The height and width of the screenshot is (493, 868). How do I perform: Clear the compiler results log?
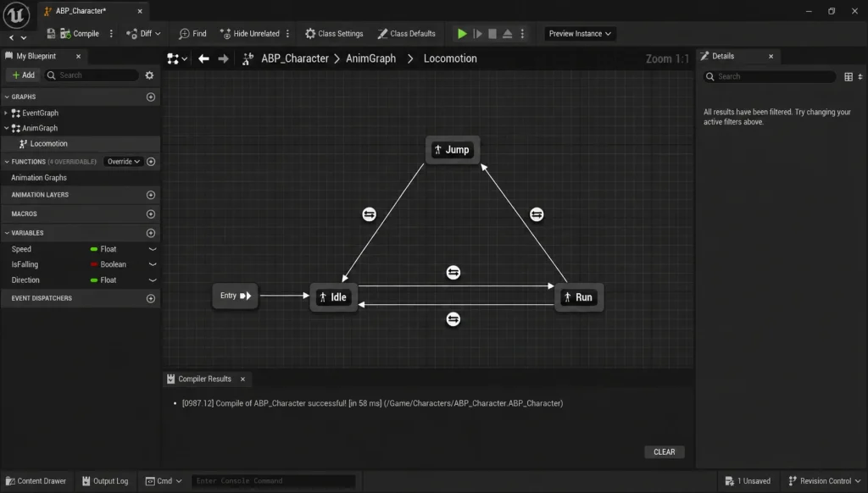click(665, 452)
